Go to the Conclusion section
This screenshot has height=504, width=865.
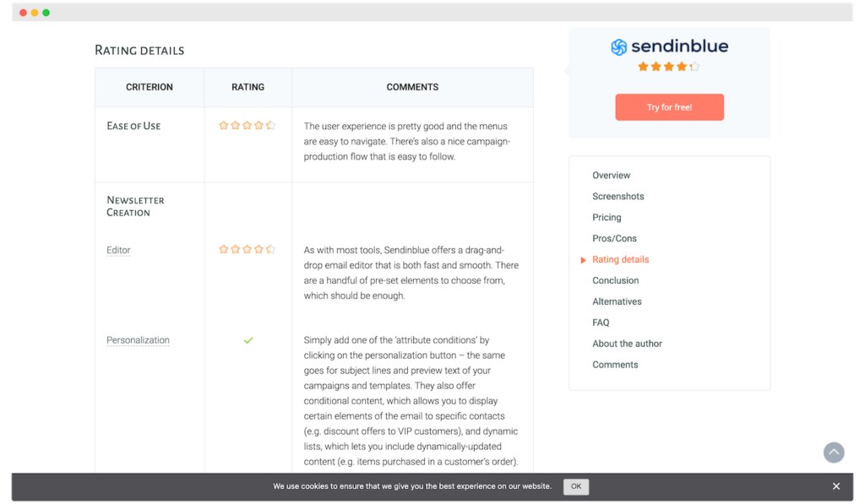tap(615, 280)
